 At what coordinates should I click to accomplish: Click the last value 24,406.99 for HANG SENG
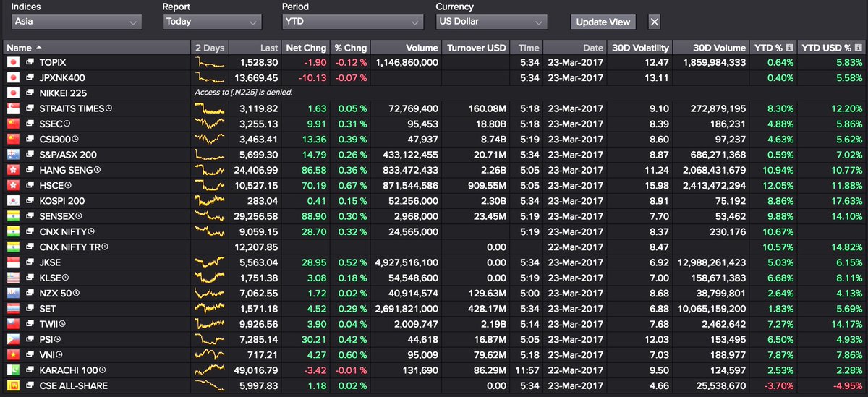click(x=256, y=171)
